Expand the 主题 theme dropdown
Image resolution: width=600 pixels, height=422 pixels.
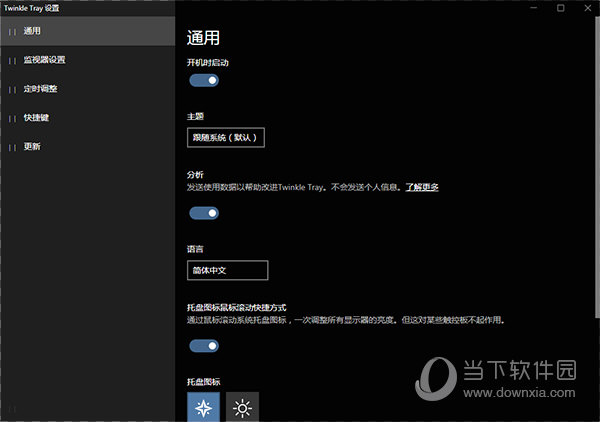[226, 137]
